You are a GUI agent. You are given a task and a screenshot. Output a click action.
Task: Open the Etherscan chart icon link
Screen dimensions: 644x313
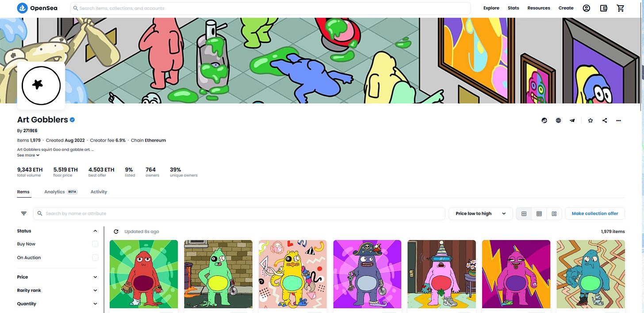[544, 120]
